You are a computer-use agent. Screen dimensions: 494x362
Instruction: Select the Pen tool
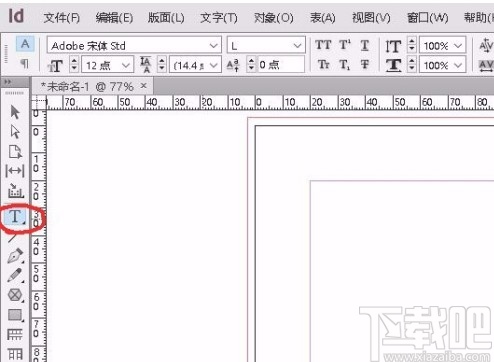pos(15,256)
